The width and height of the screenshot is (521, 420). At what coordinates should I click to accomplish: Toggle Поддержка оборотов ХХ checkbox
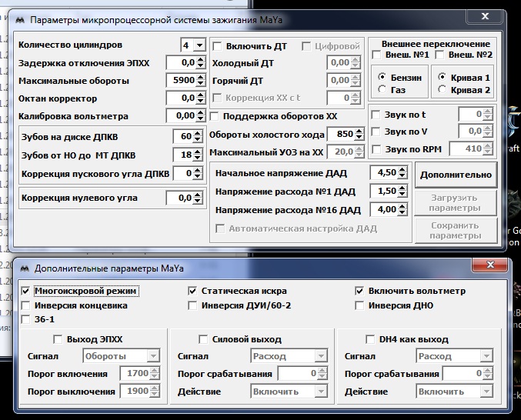pyautogui.click(x=214, y=116)
